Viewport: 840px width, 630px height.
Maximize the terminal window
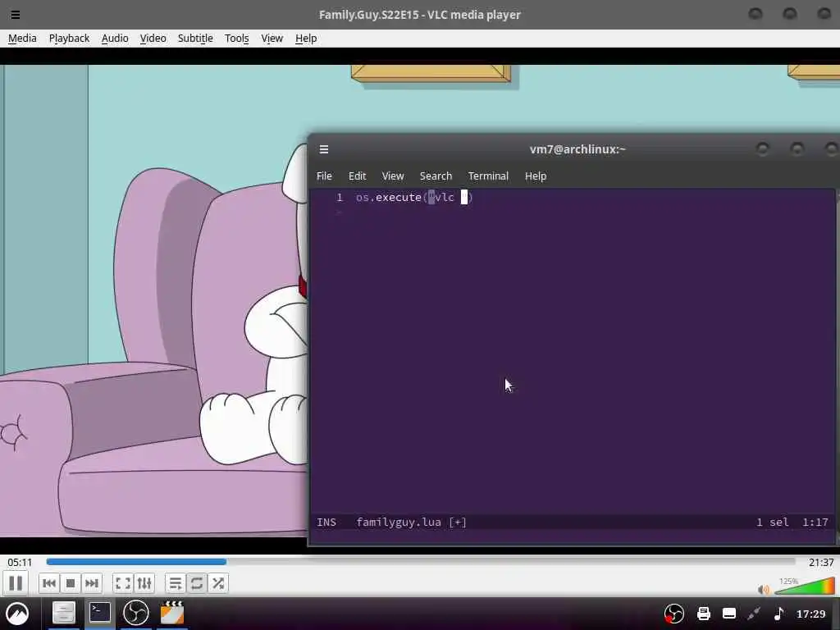[x=797, y=148]
